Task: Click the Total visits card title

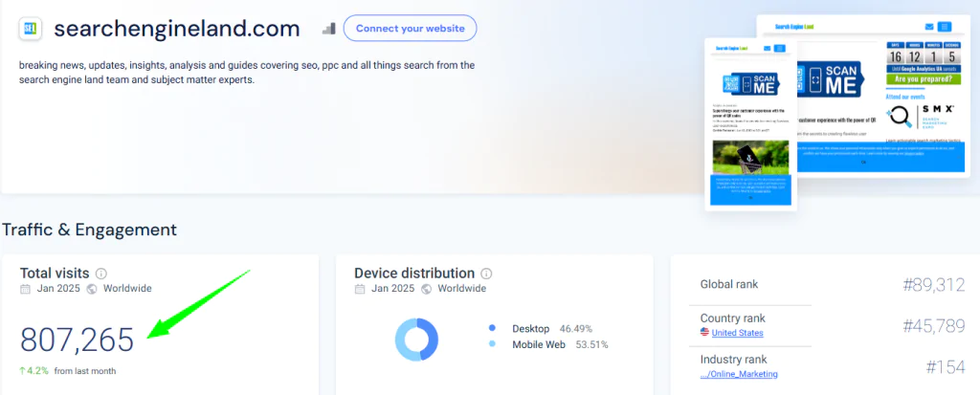Action: tap(55, 274)
